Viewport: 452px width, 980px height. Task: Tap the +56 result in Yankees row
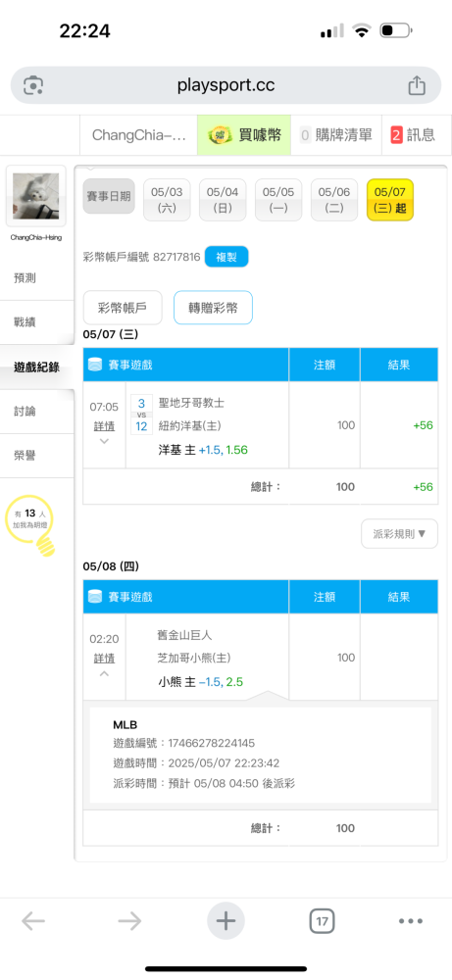click(423, 425)
